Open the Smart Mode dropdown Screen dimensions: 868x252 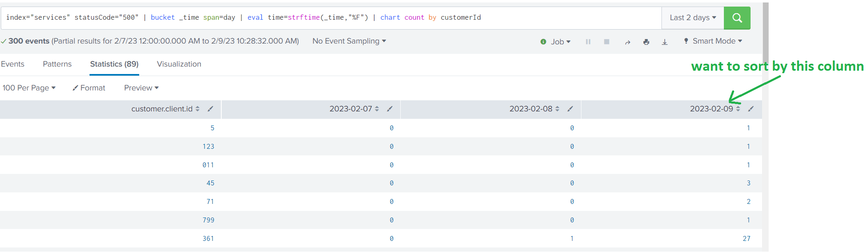(x=713, y=41)
